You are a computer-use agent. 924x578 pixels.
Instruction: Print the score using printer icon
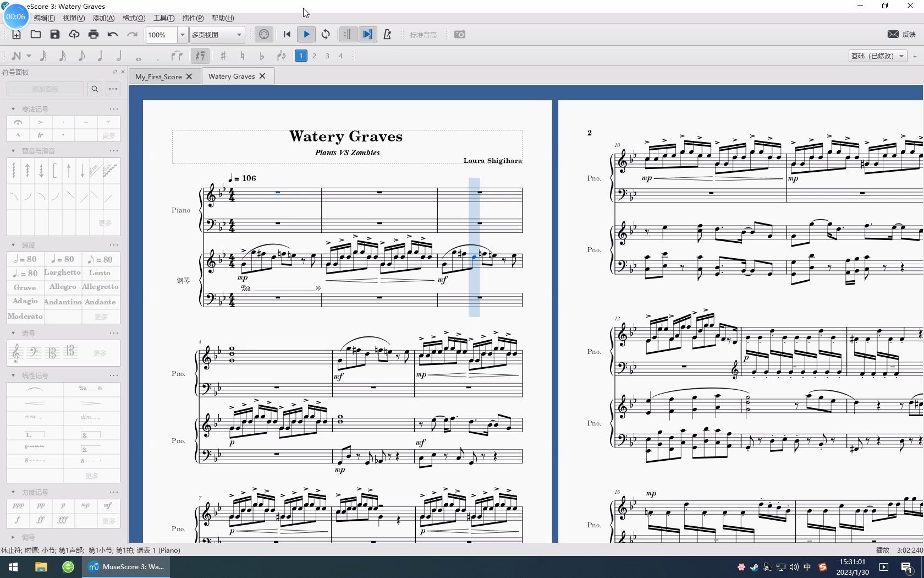[x=94, y=35]
